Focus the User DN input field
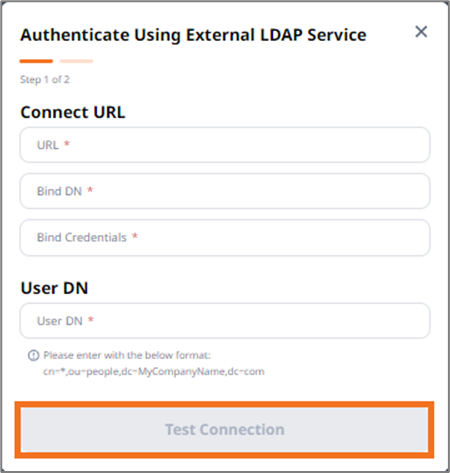The image size is (450, 473). (225, 321)
